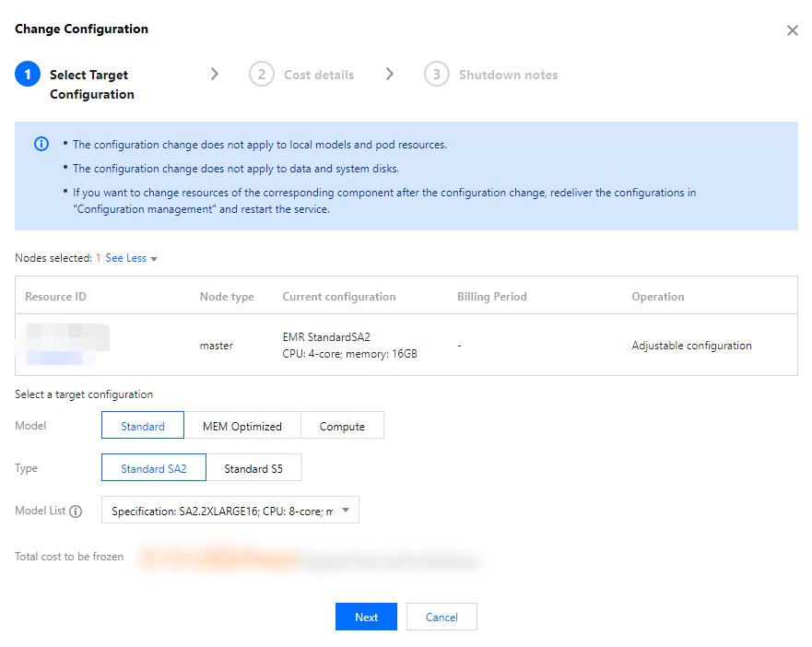Select the MEM Optimized model option
Screen dimensions: 812x647
point(242,426)
